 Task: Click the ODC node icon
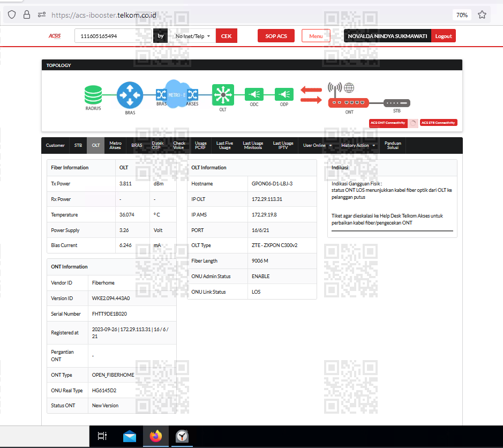pos(254,94)
